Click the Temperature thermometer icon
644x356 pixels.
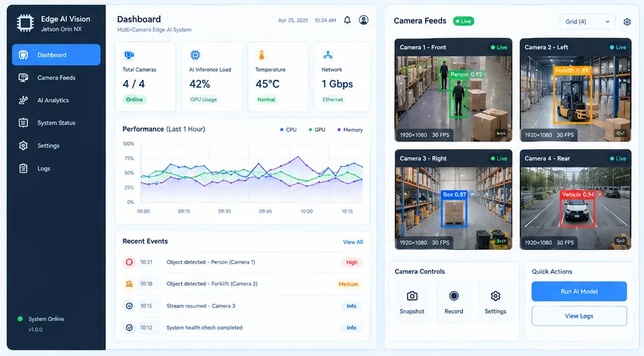click(261, 55)
